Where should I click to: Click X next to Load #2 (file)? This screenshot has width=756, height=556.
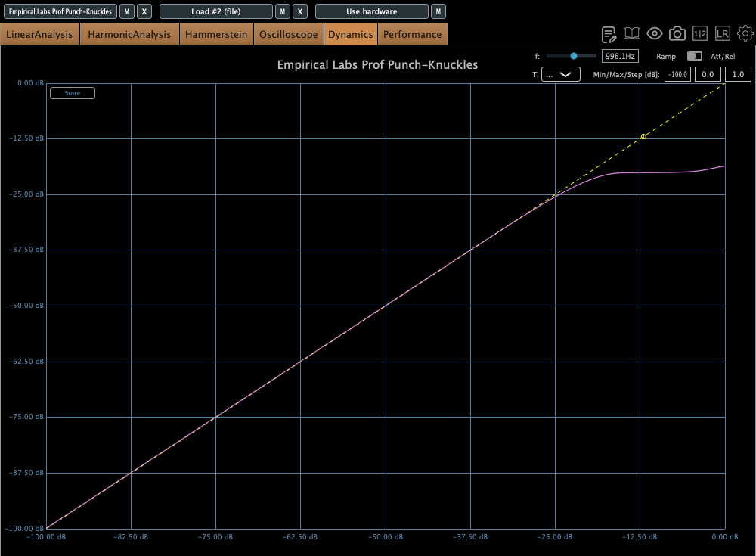click(300, 11)
